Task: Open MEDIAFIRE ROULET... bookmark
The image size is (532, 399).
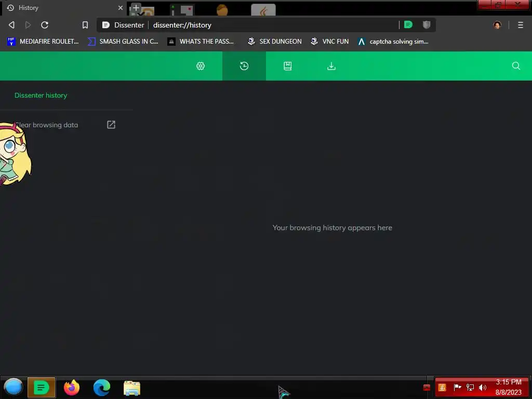Action: click(43, 42)
